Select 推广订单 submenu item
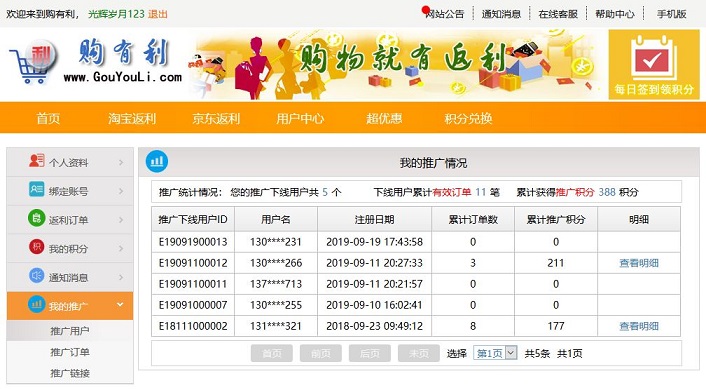 coord(70,352)
